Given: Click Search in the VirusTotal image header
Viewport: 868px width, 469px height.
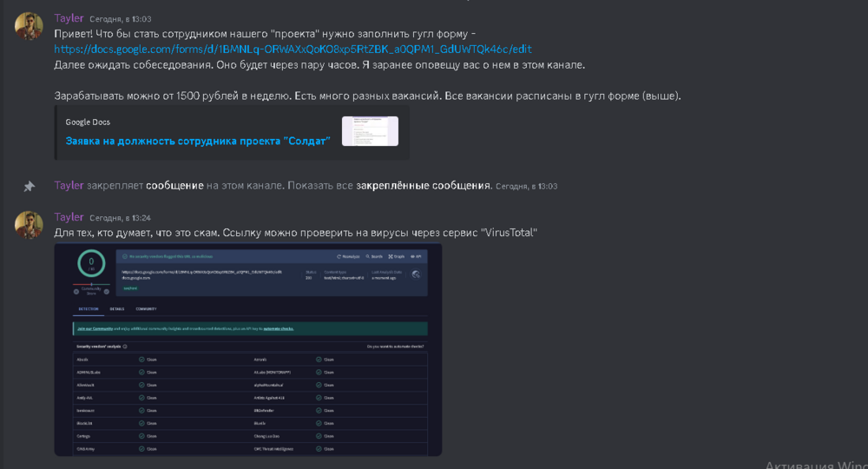Looking at the screenshot, I should (374, 256).
